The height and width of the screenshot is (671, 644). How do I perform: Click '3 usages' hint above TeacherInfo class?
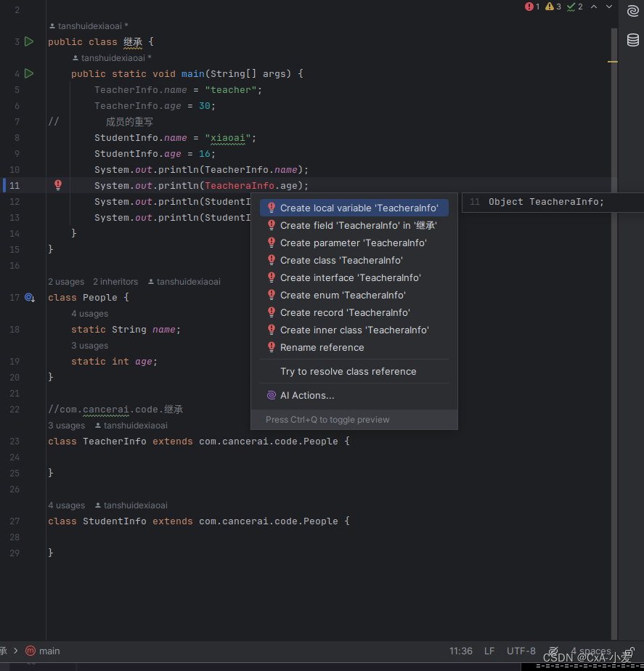(x=66, y=426)
